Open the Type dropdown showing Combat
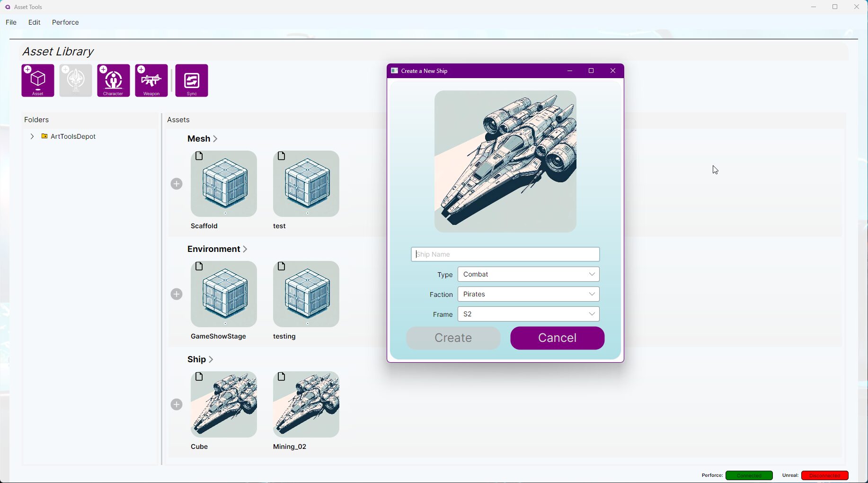Image resolution: width=868 pixels, height=483 pixels. [528, 274]
